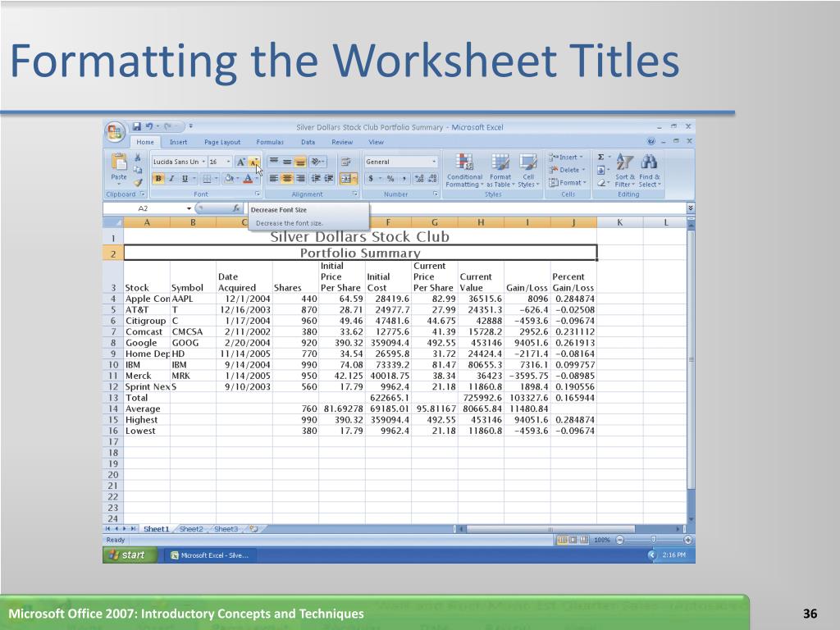
Task: Decrease indent in Alignment group
Action: point(316,178)
